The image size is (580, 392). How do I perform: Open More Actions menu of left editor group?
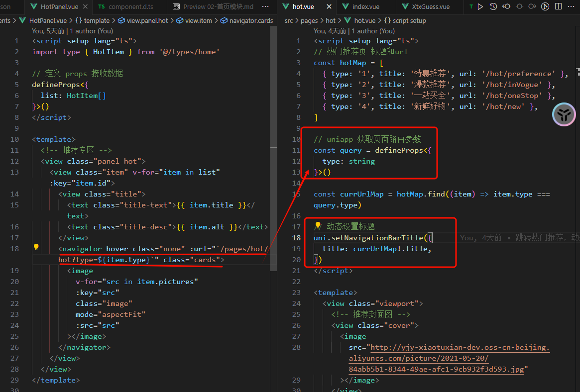coord(265,6)
